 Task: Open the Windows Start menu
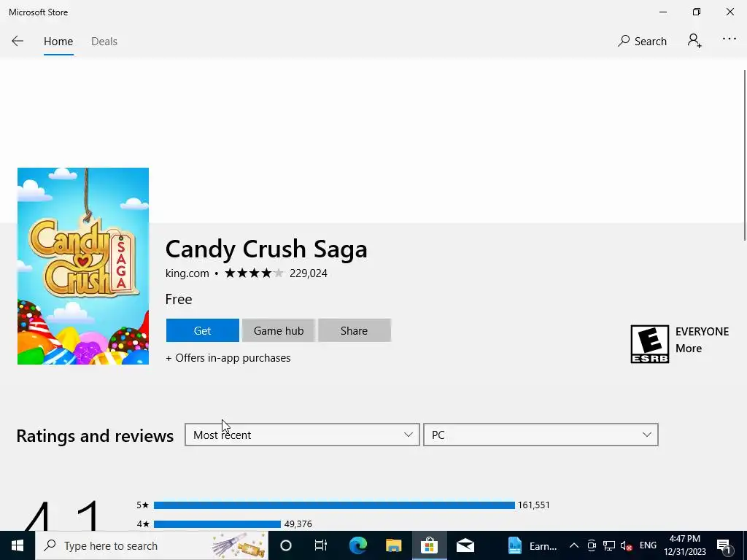click(x=18, y=545)
